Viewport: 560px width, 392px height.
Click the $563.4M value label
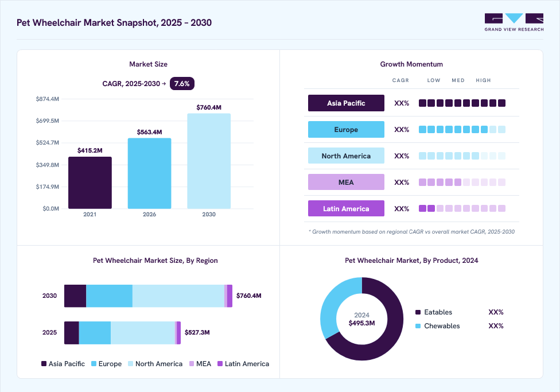tap(149, 132)
